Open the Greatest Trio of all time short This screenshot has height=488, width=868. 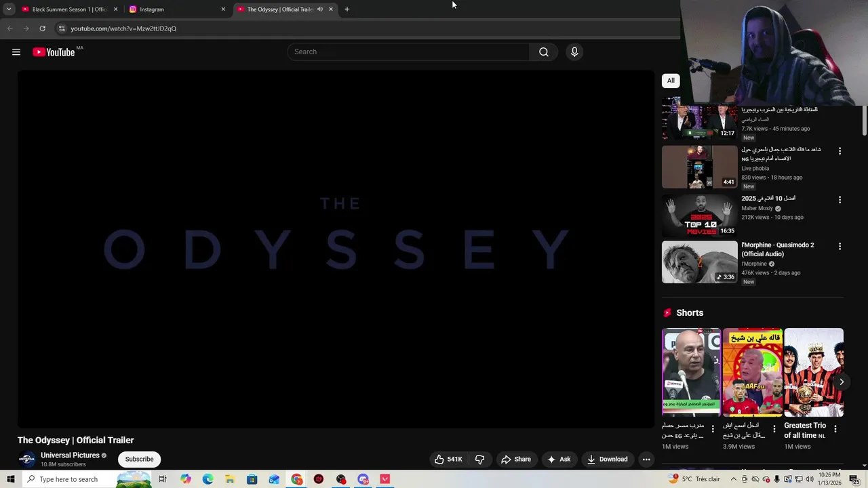point(814,372)
